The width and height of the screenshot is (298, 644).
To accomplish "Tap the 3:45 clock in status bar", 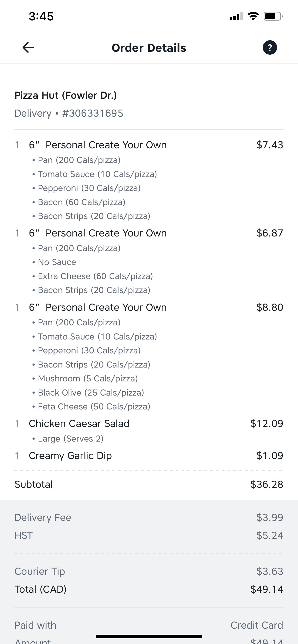I will (41, 17).
